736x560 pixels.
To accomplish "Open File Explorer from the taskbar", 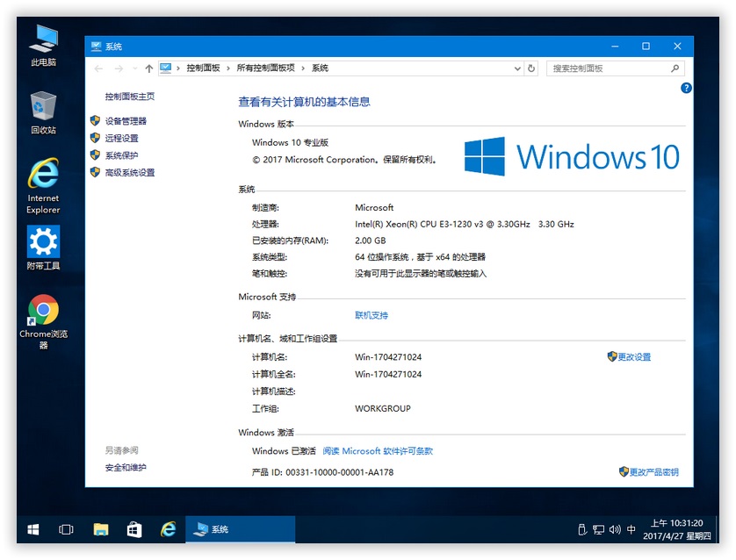I will tap(100, 529).
